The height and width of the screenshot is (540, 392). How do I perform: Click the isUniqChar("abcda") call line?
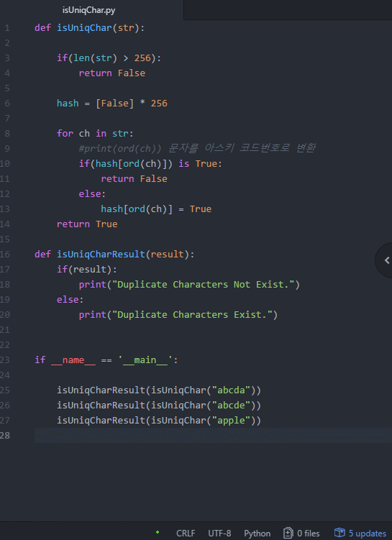point(159,390)
